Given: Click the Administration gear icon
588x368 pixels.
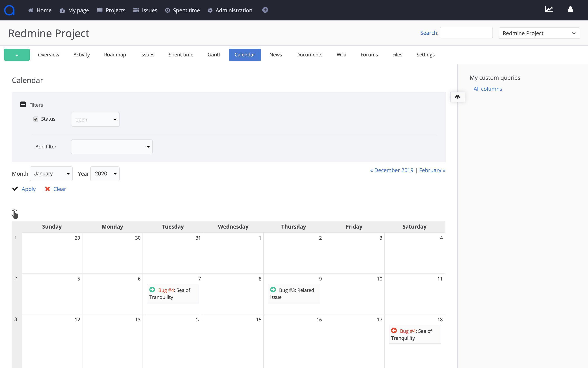Looking at the screenshot, I should [210, 10].
